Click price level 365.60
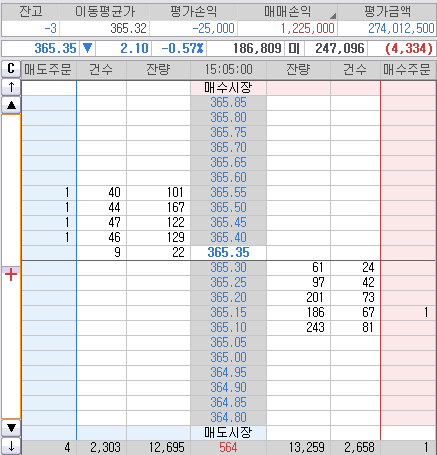Viewport: 437px width, 455px height. [228, 178]
